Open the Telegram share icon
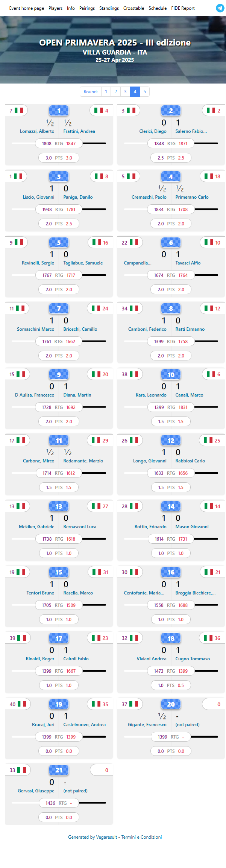This screenshot has width=226, height=868. click(220, 8)
